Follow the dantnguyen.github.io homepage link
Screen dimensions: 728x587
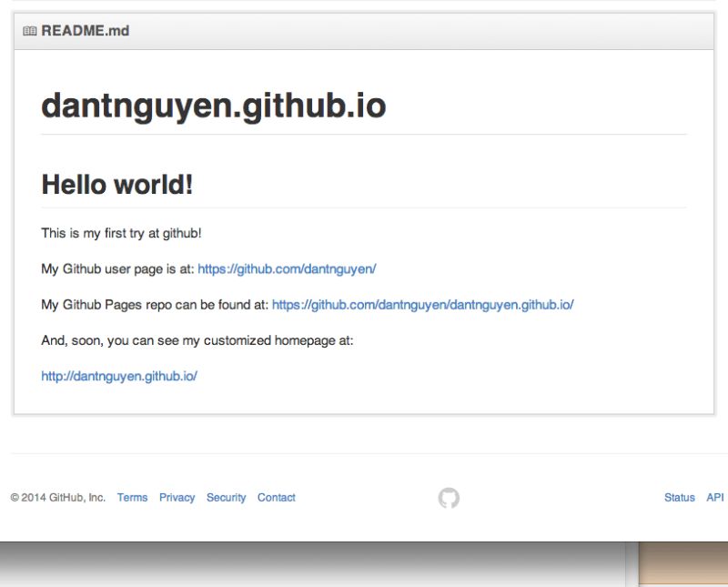[x=118, y=375]
